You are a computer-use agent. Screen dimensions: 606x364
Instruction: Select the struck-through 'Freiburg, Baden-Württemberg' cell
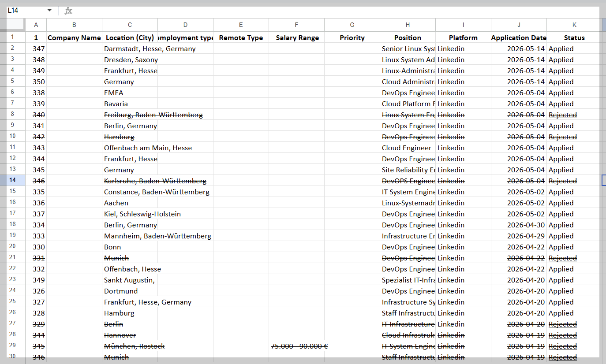[x=130, y=115]
